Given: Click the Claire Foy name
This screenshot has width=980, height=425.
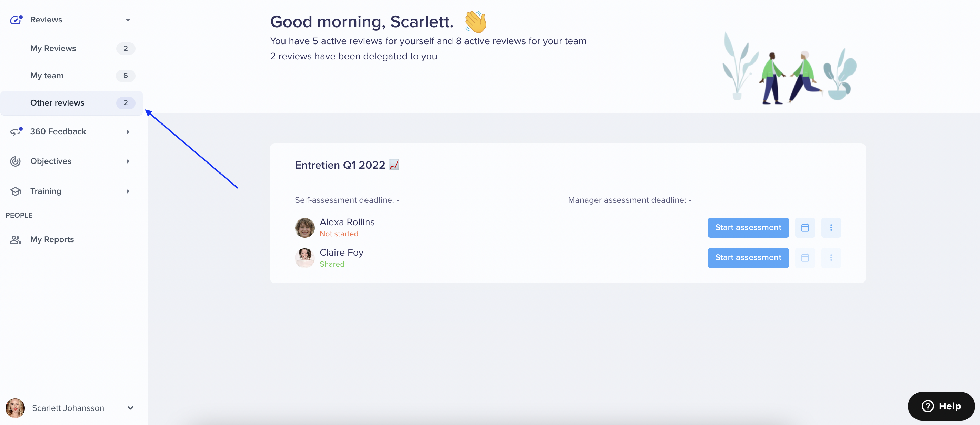Looking at the screenshot, I should [x=341, y=252].
